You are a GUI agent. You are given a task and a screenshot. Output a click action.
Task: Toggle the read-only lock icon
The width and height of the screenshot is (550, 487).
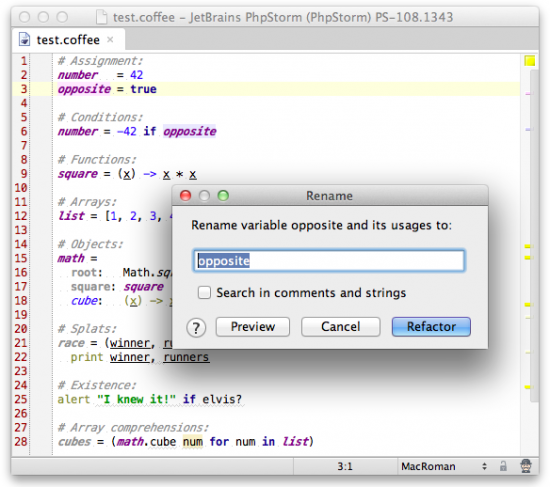pos(503,466)
